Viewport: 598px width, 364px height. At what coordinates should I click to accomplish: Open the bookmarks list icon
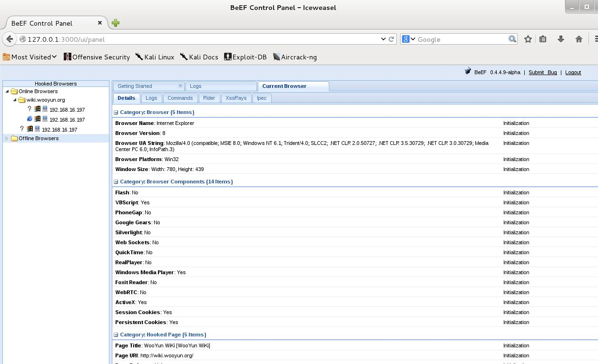click(x=543, y=39)
